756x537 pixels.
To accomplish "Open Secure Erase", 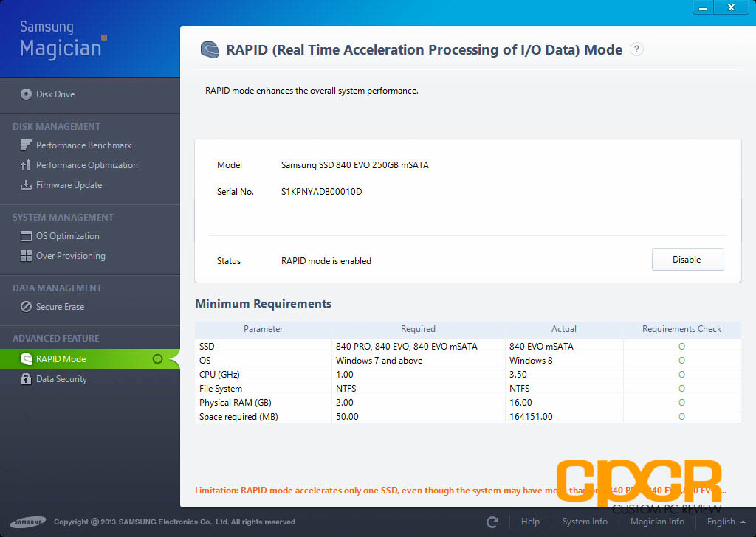I will 60,307.
